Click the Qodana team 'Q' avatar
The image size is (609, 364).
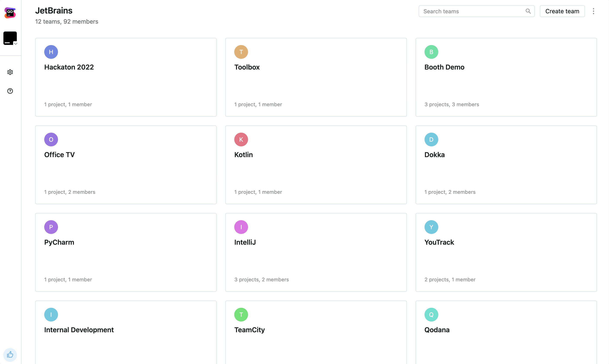pos(431,315)
